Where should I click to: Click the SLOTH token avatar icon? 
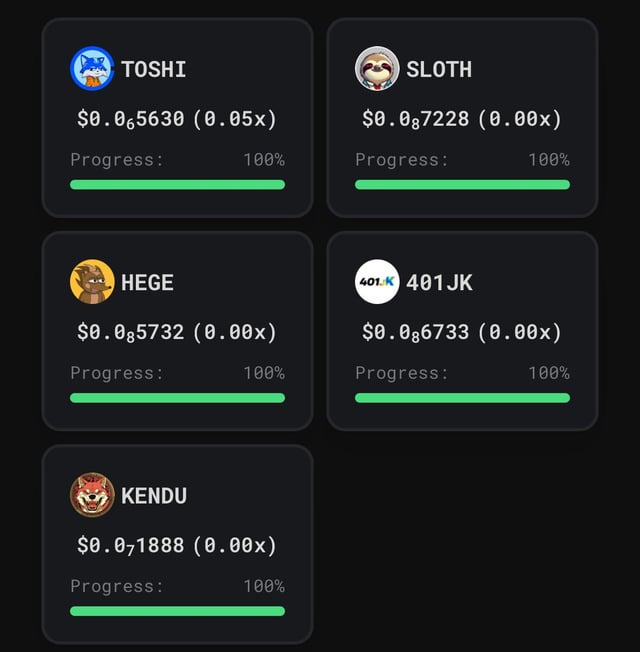tap(377, 69)
